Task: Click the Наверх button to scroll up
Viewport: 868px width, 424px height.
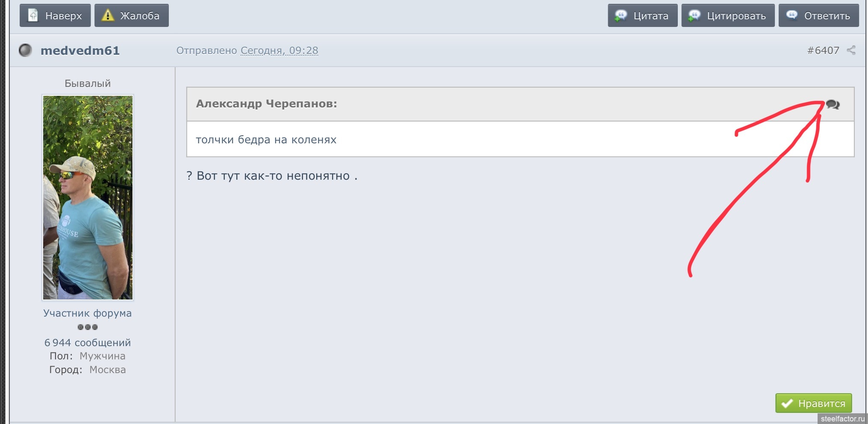Action: point(55,16)
